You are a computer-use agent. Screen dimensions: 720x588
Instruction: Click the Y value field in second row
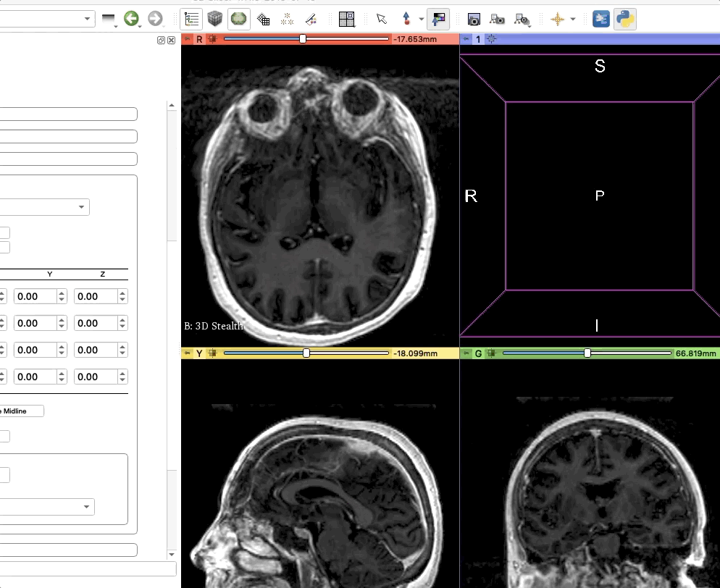35,323
